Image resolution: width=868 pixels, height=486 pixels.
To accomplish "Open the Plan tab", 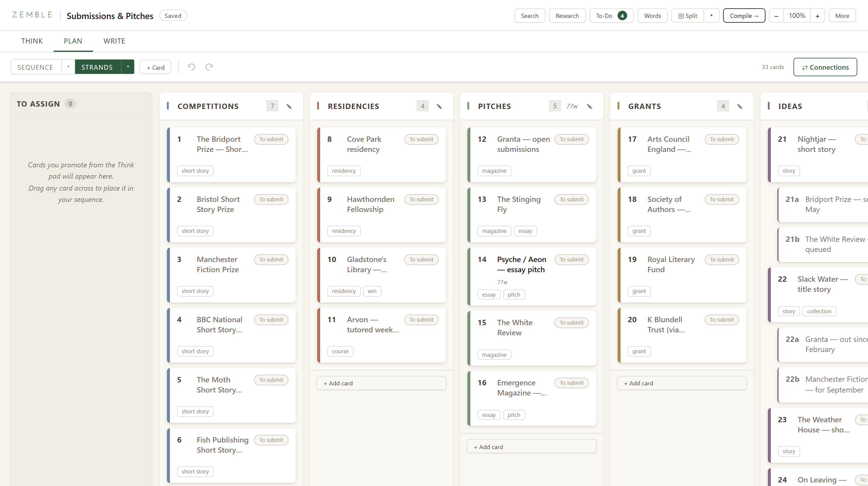I will coord(73,41).
